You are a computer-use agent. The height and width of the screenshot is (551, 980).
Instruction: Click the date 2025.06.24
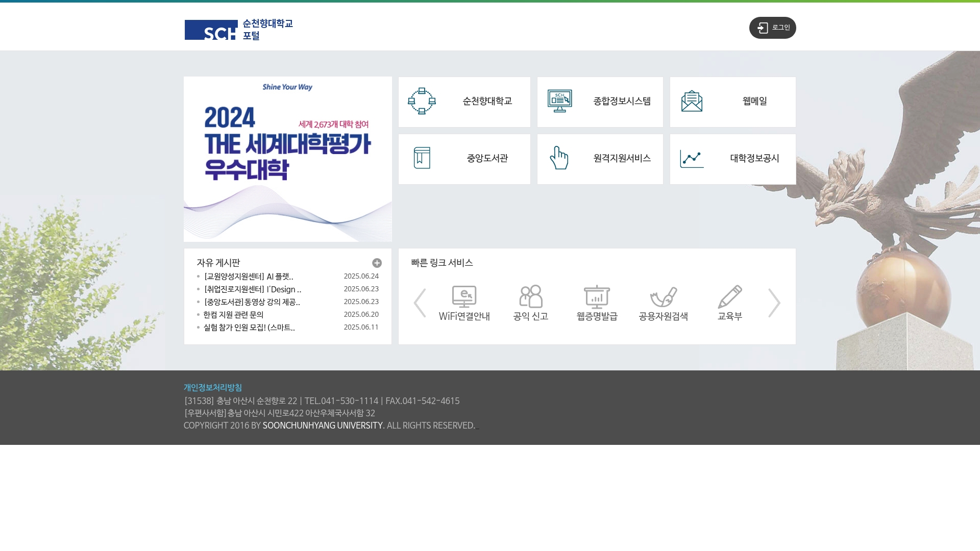361,276
